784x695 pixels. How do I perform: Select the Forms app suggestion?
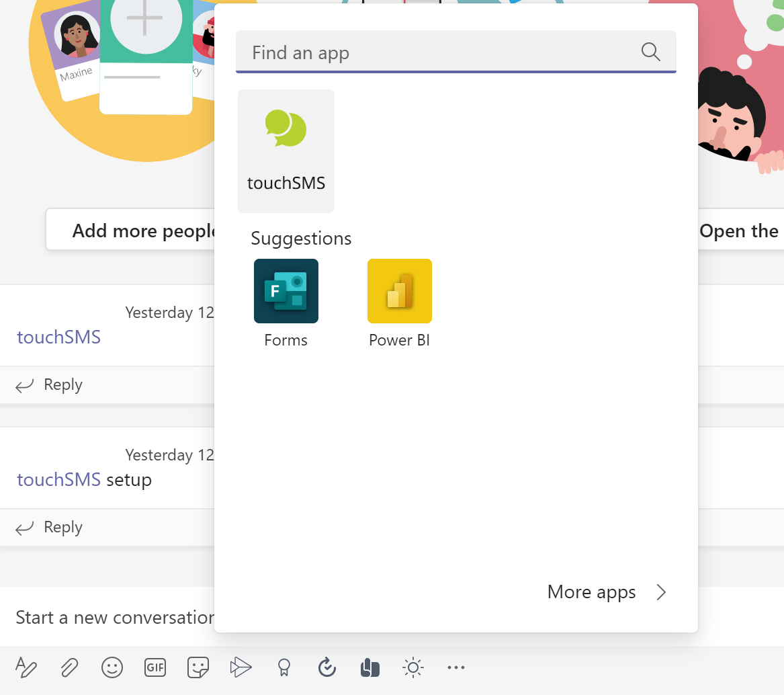pyautogui.click(x=286, y=303)
